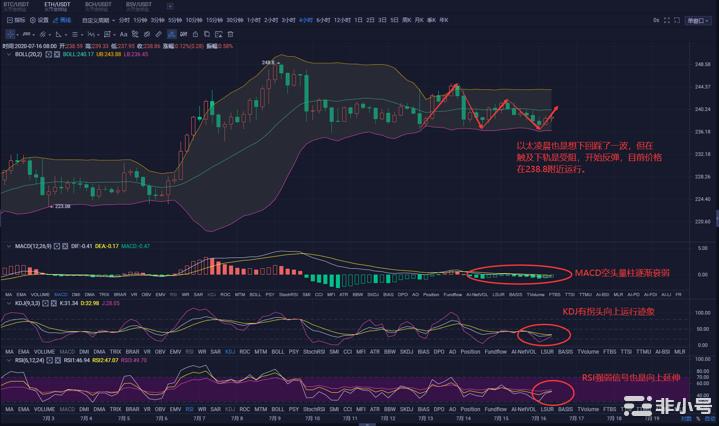Select the 4小时 interval
Image resolution: width=719 pixels, height=426 pixels.
coord(306,20)
